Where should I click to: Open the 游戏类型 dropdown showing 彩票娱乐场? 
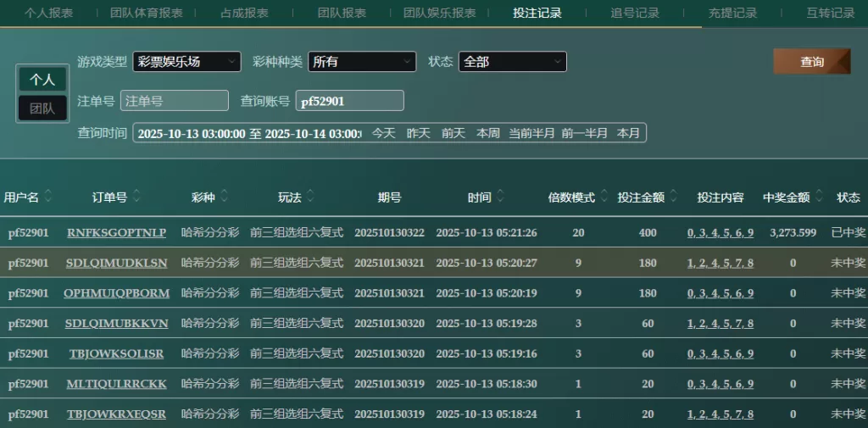tap(186, 62)
